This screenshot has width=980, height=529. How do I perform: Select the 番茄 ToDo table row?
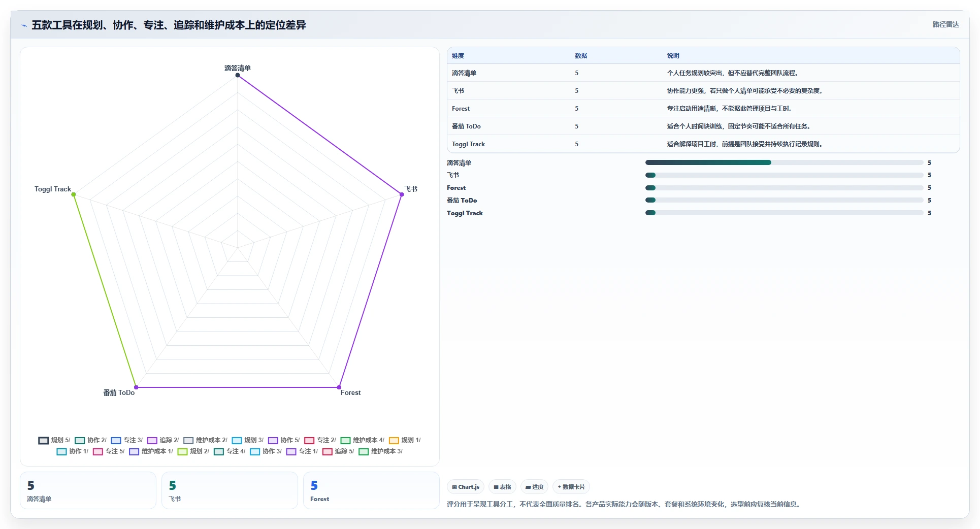click(703, 126)
